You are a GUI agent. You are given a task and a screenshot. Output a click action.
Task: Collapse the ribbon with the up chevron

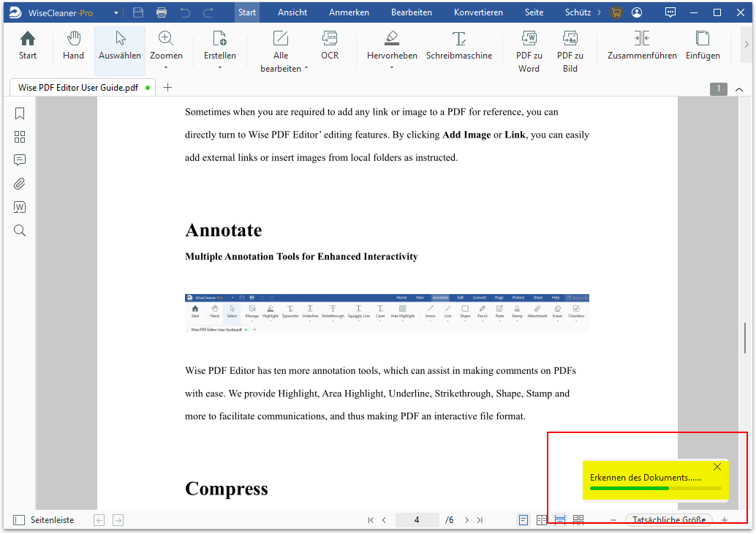click(739, 89)
